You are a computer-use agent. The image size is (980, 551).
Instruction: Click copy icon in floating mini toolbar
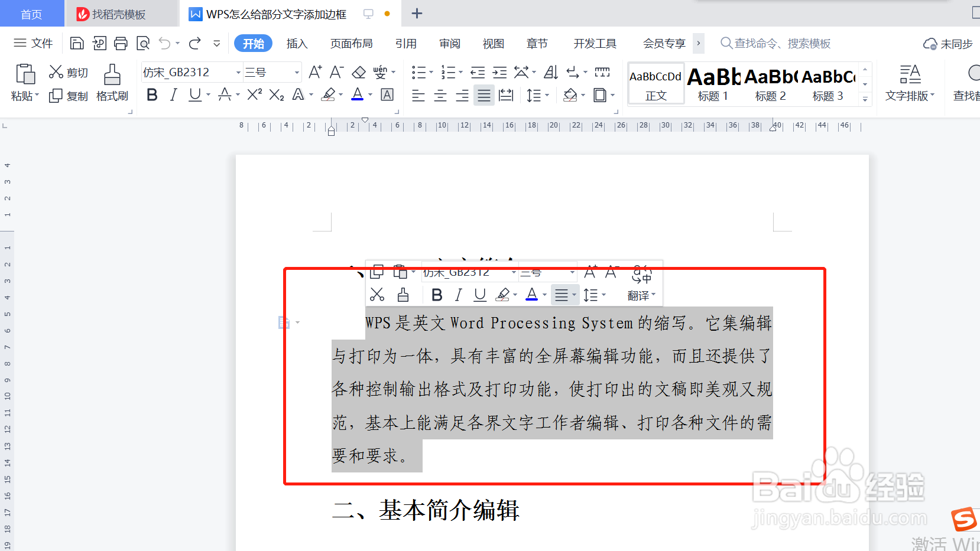(x=377, y=272)
